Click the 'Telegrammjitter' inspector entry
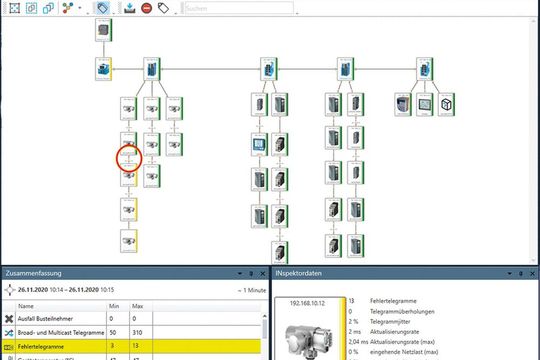This screenshot has width=540, height=360. 390,321
